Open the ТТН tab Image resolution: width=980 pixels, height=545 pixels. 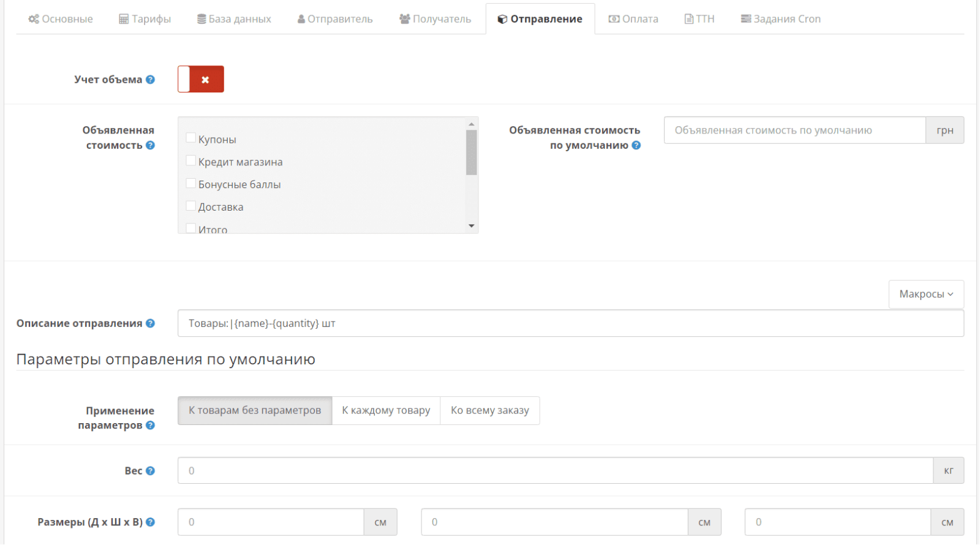(699, 19)
